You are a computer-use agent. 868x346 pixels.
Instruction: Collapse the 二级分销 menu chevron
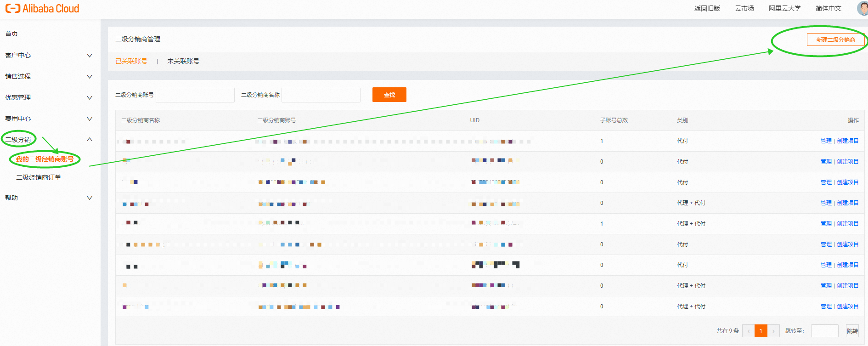pyautogui.click(x=90, y=140)
